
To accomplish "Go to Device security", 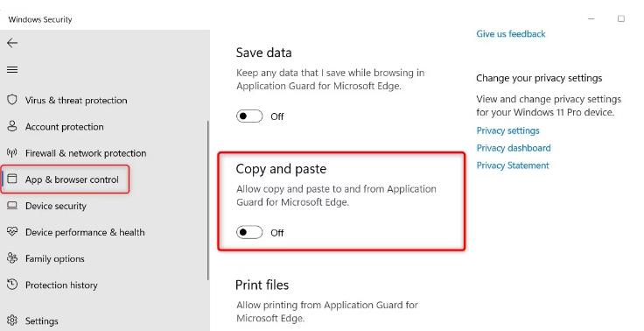I will coord(56,206).
